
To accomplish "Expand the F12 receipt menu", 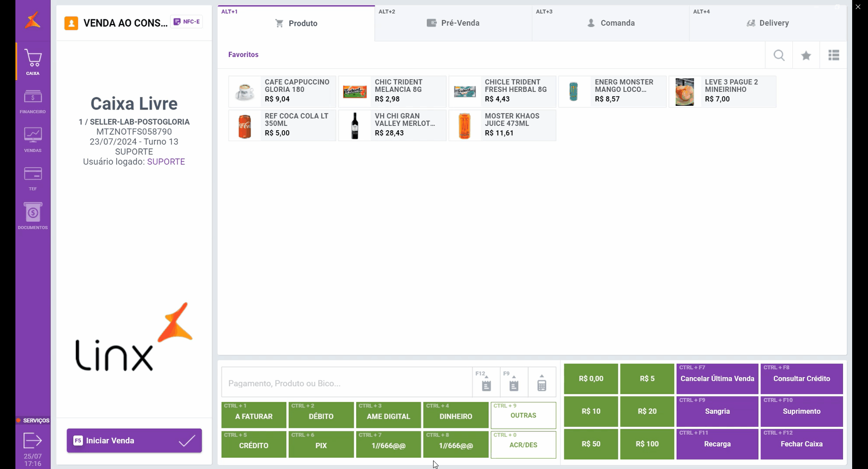I will pyautogui.click(x=486, y=383).
